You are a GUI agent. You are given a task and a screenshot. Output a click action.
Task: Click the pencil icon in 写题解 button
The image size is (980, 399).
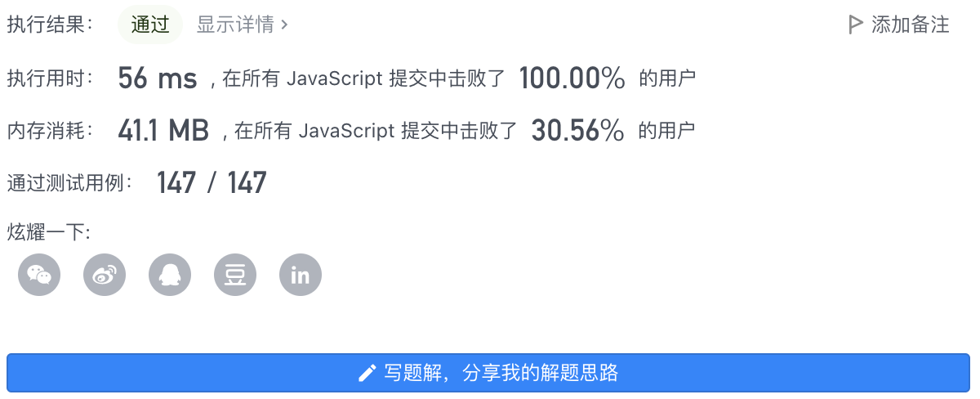coord(367,374)
